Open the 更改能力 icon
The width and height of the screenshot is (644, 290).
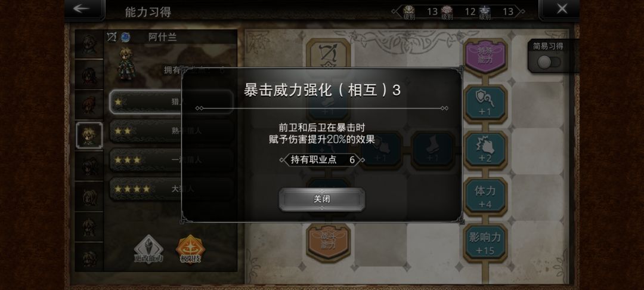pos(148,249)
